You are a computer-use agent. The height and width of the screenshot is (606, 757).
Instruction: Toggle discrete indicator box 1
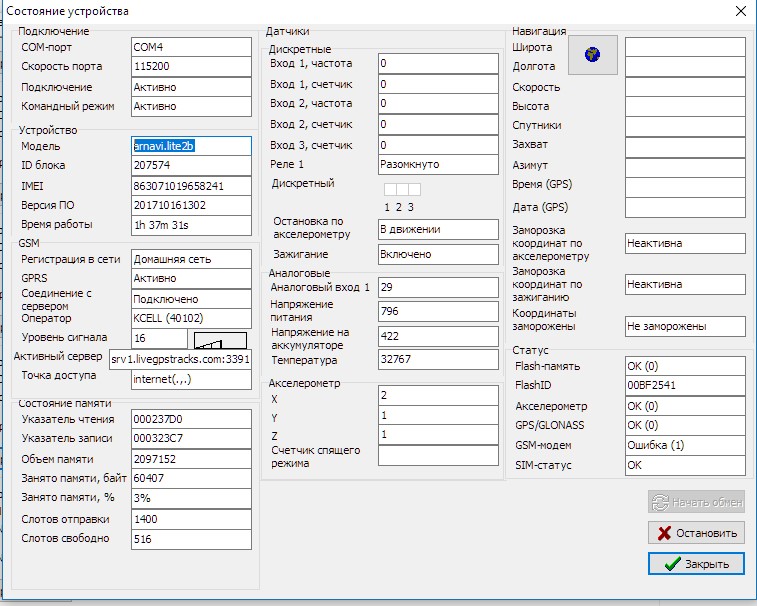pyautogui.click(x=391, y=189)
